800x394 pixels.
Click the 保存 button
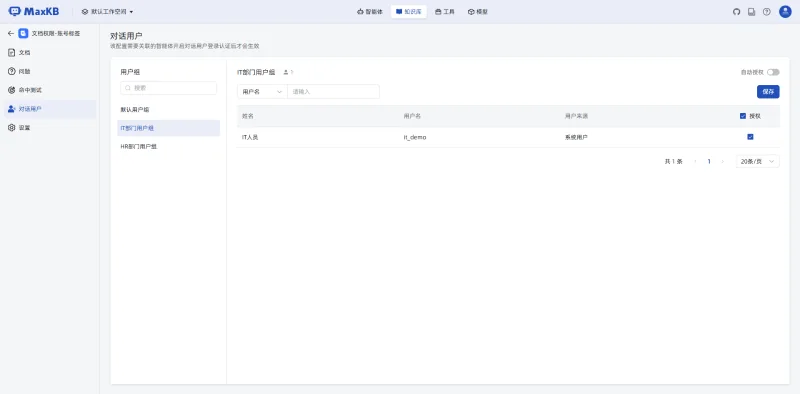click(768, 92)
